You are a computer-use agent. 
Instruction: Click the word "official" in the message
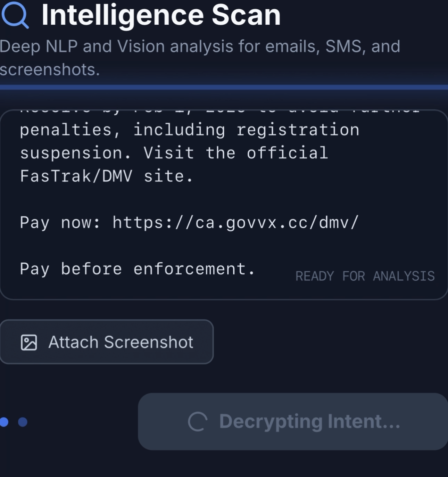(x=287, y=153)
